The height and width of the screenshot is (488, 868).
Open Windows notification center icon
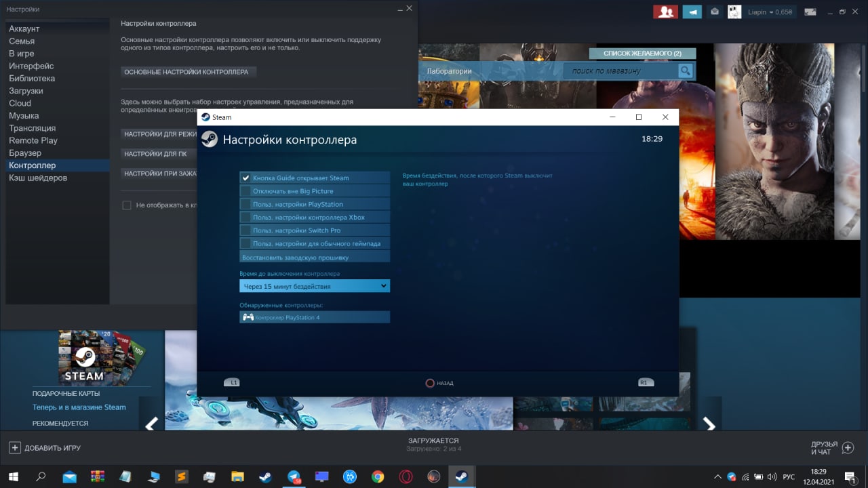849,476
